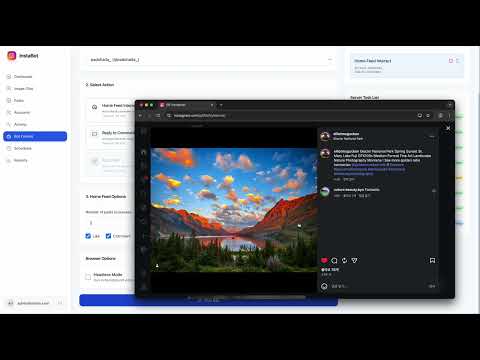Click the add comment text field
The width and height of the screenshot is (480, 360).
tap(378, 286)
